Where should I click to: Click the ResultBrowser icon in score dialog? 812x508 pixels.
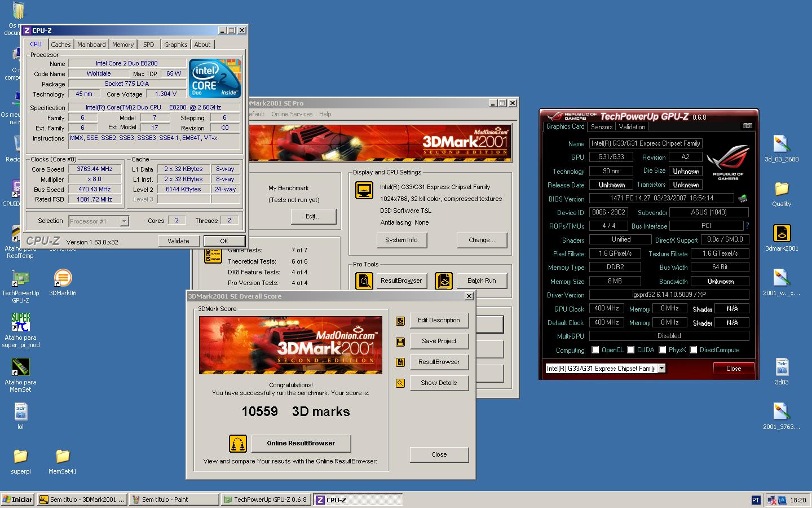400,362
